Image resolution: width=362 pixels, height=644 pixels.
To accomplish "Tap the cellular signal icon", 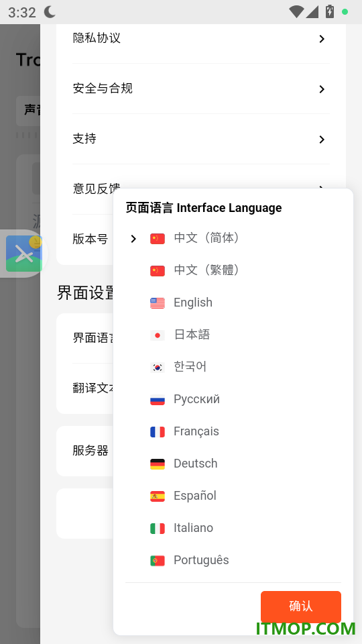I will click(312, 11).
